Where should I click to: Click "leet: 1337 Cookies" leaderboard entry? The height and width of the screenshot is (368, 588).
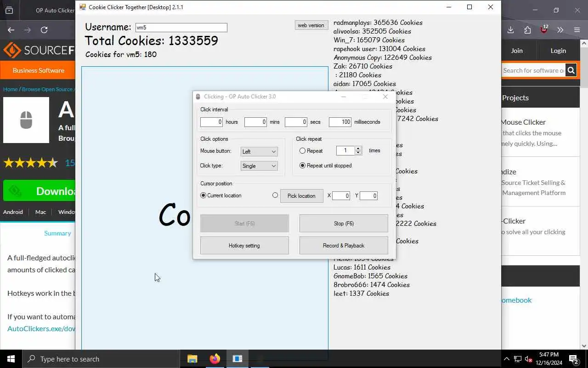pyautogui.click(x=361, y=293)
